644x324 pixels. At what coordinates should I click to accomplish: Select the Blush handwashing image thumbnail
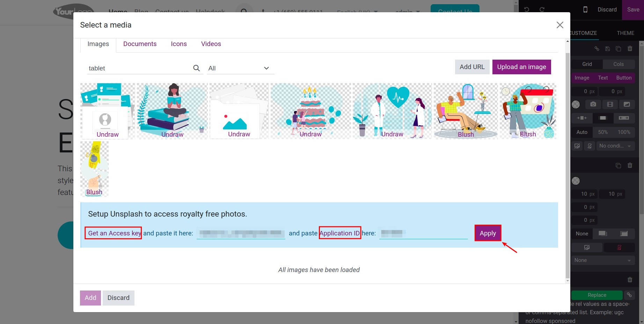[x=94, y=167]
